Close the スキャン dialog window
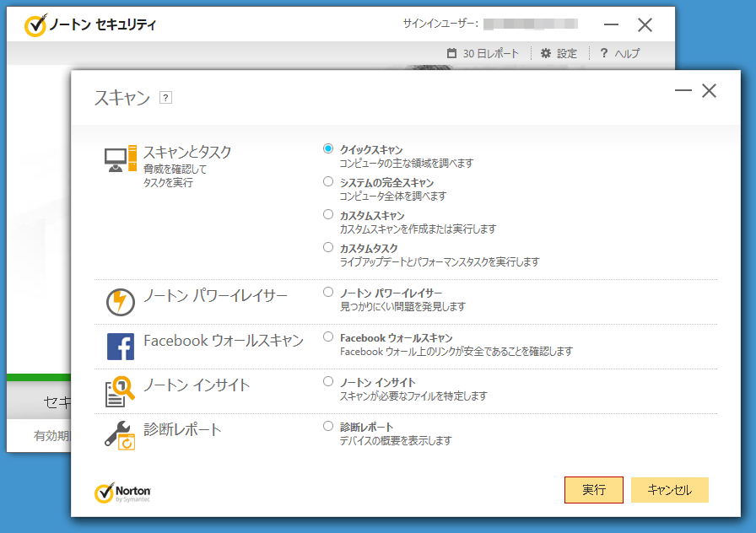Viewport: 756px width, 533px height. click(709, 90)
